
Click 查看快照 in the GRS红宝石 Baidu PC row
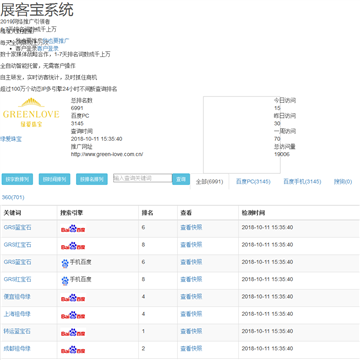pyautogui.click(x=191, y=245)
